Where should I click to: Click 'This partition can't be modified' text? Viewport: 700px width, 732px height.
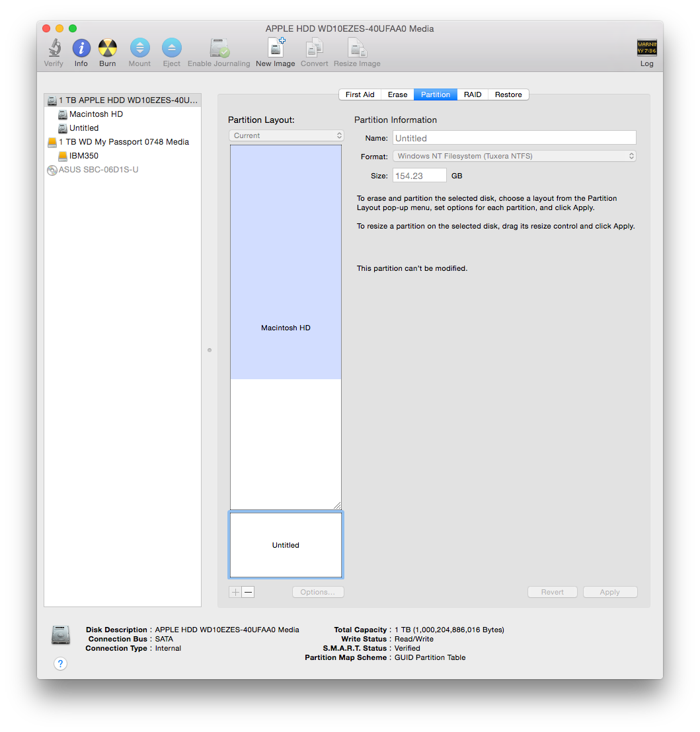pos(412,268)
